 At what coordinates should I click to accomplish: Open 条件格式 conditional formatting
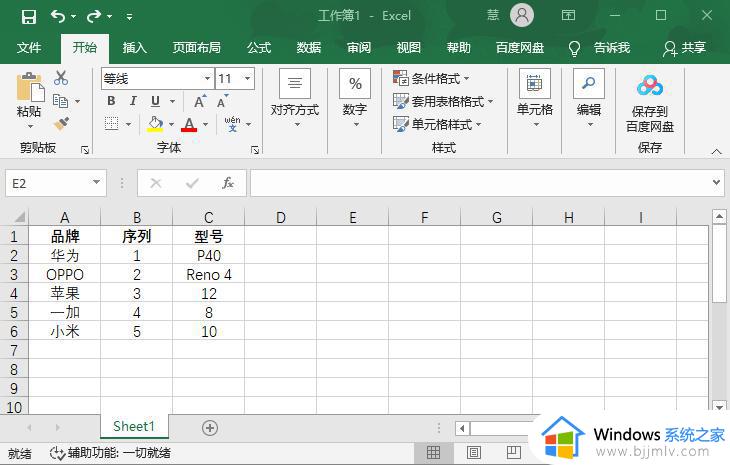pos(431,78)
